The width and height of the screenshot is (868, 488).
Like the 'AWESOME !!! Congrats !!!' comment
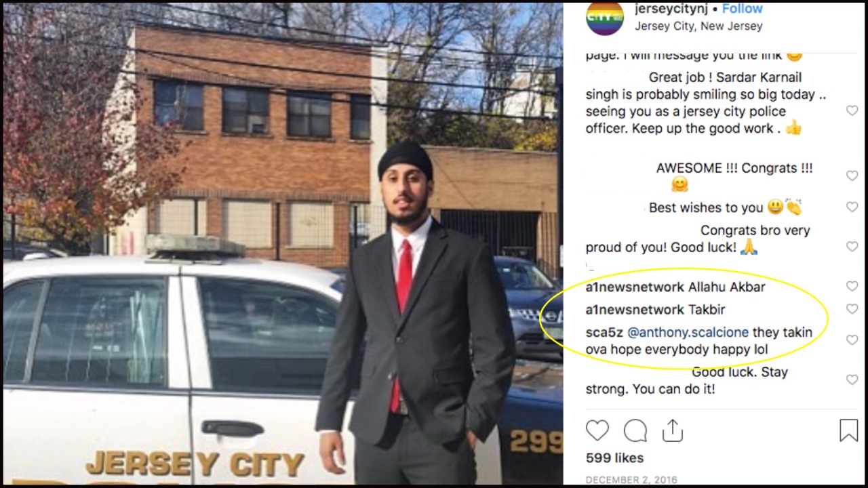pos(852,176)
